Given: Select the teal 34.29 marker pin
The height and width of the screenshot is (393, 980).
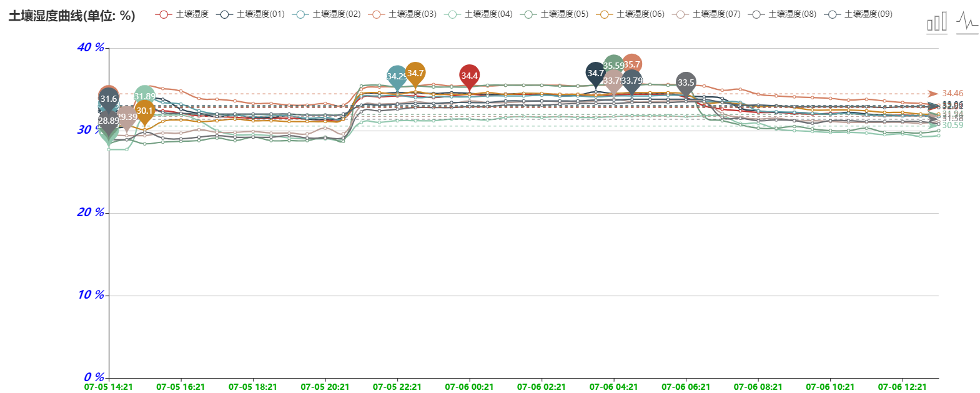Looking at the screenshot, I should [395, 76].
